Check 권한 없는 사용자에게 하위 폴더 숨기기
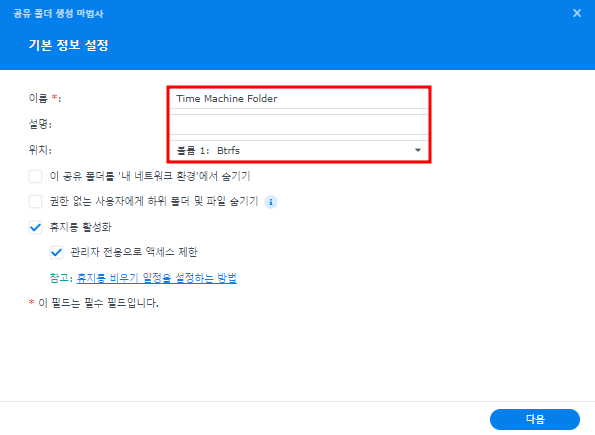This screenshot has width=595, height=435. (x=36, y=202)
